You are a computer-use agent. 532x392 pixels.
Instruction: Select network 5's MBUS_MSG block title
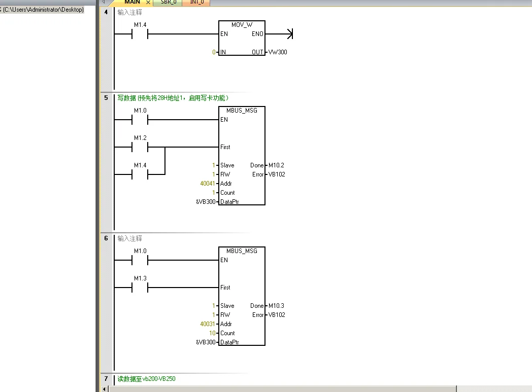pyautogui.click(x=242, y=111)
